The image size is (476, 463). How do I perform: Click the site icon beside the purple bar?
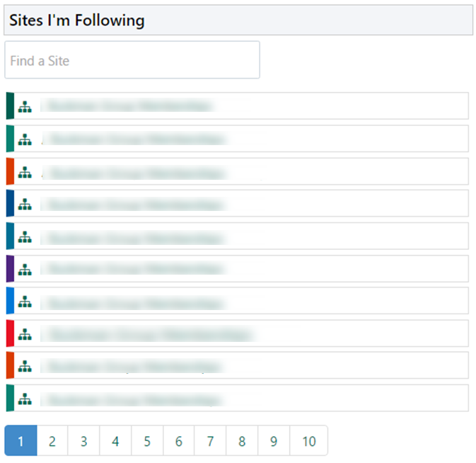click(x=25, y=270)
